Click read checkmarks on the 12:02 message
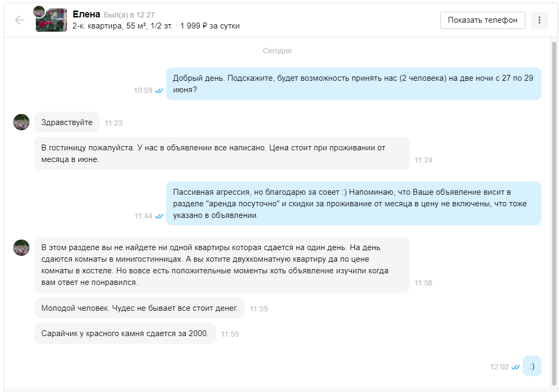 pos(516,367)
